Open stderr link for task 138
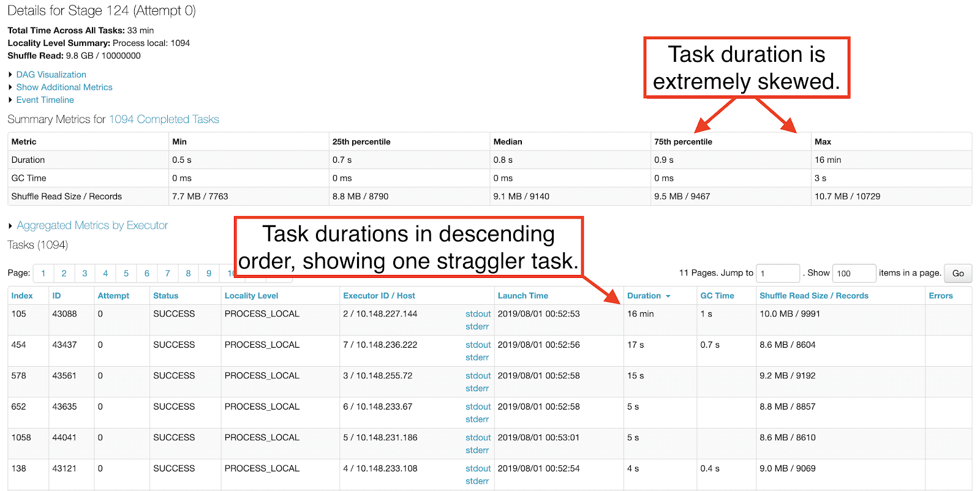The height and width of the screenshot is (491, 980). [477, 481]
